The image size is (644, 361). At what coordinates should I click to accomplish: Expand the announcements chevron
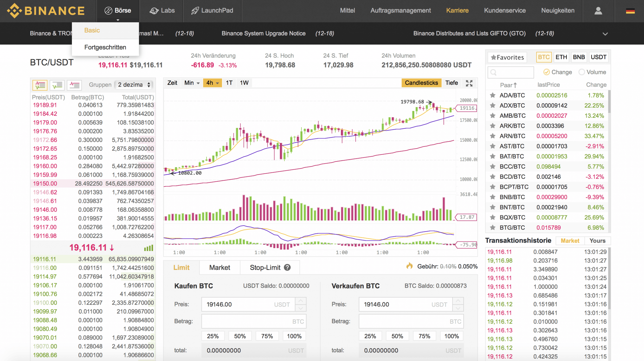[x=605, y=34]
